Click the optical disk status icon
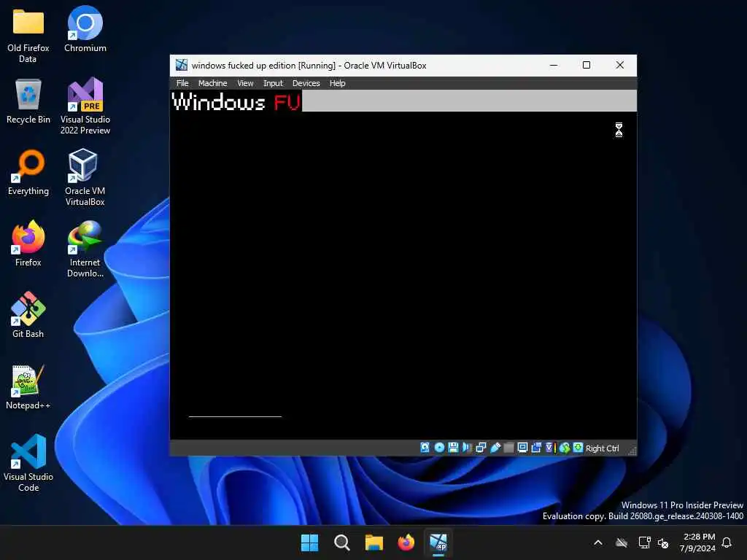Viewport: 747px width, 560px height. [439, 448]
